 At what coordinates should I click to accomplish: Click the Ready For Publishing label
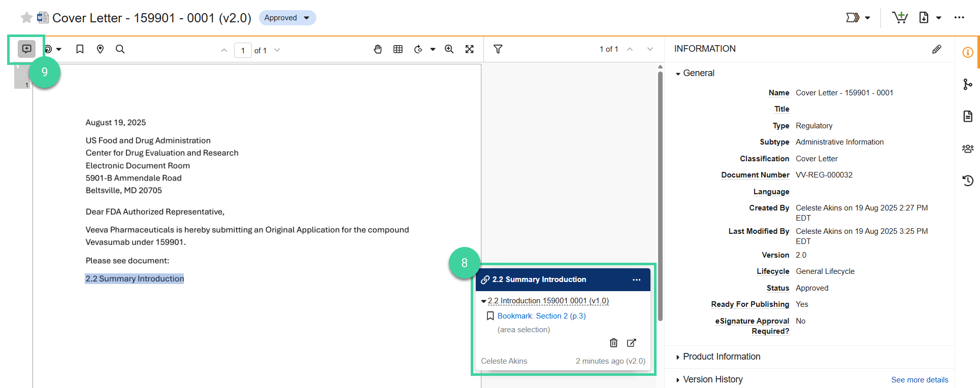(x=750, y=304)
